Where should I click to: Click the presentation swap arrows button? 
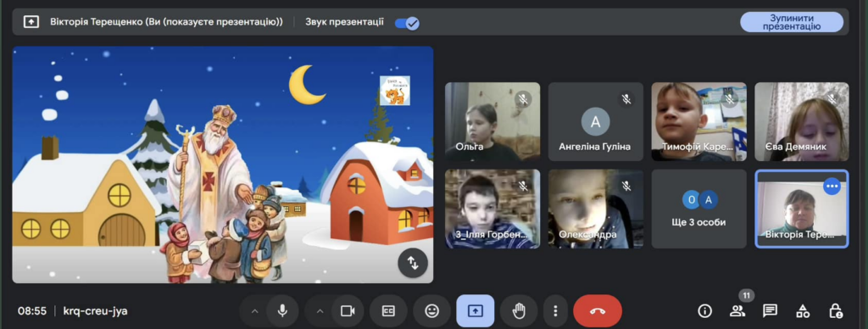413,263
